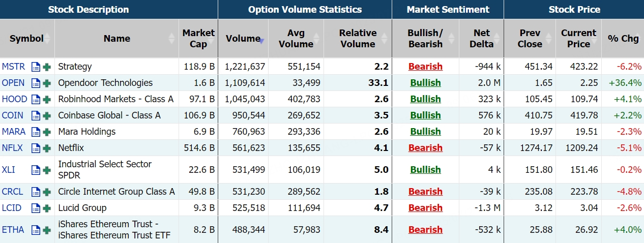Select the volume value 1,221,637
The width and height of the screenshot is (644, 243).
point(245,67)
